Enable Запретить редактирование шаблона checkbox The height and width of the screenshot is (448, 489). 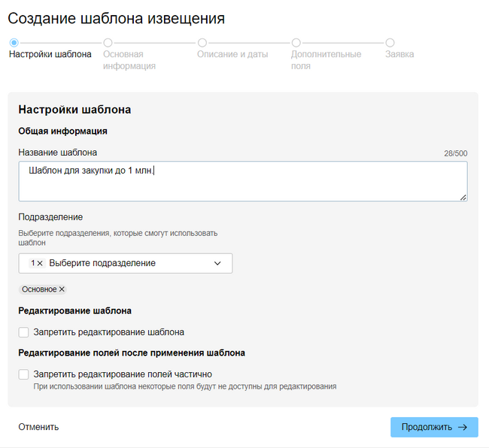pyautogui.click(x=24, y=332)
